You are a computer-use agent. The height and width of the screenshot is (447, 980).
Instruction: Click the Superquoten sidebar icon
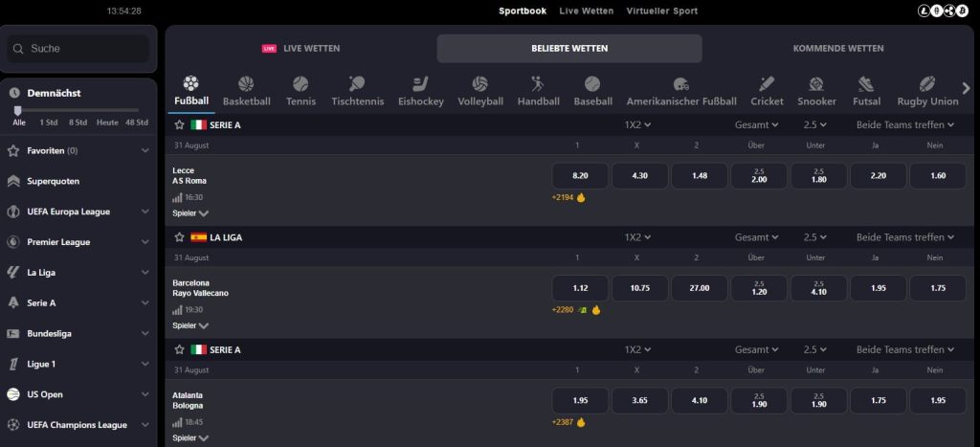click(13, 181)
